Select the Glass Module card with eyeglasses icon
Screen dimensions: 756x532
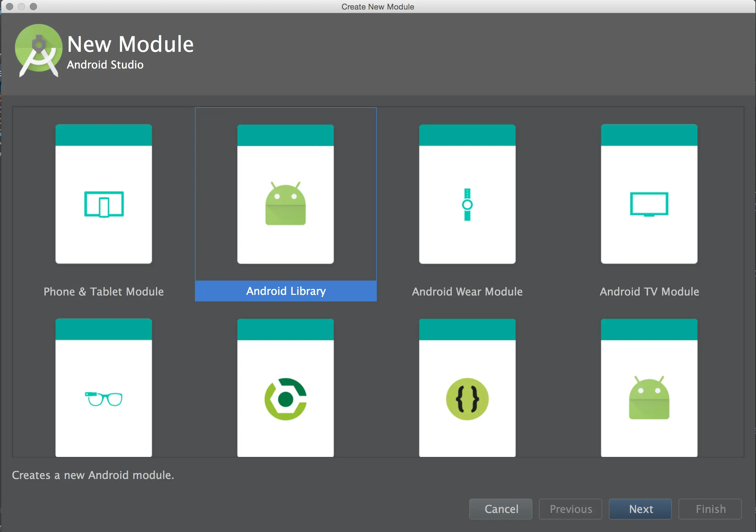[103, 388]
